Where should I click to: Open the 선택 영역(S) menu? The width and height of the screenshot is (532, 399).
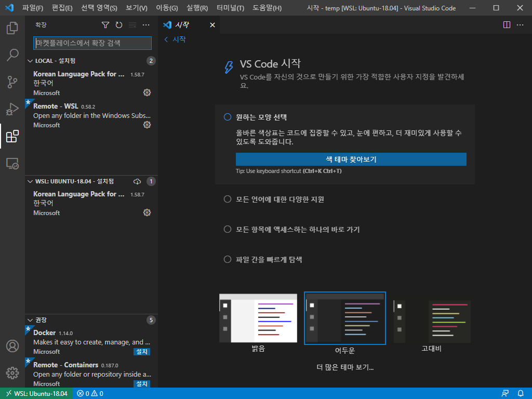click(99, 8)
